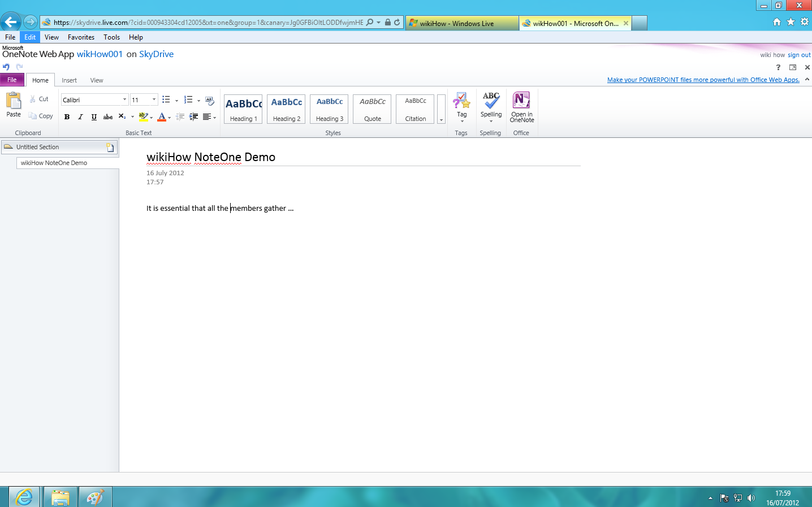
Task: Click the browser favorites star icon
Action: pos(791,22)
